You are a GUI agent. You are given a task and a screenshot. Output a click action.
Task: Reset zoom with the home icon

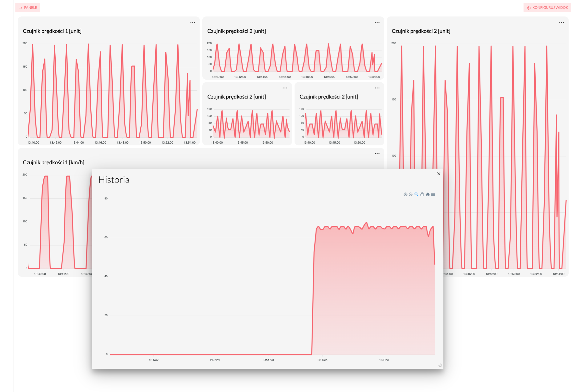click(x=428, y=194)
